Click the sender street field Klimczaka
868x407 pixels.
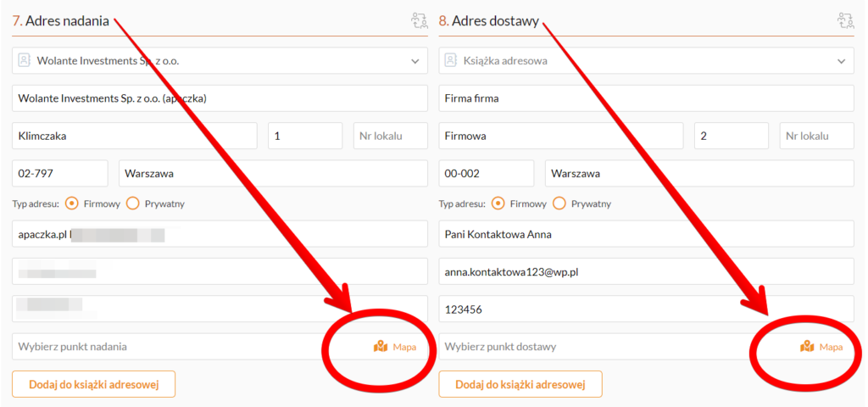134,136
